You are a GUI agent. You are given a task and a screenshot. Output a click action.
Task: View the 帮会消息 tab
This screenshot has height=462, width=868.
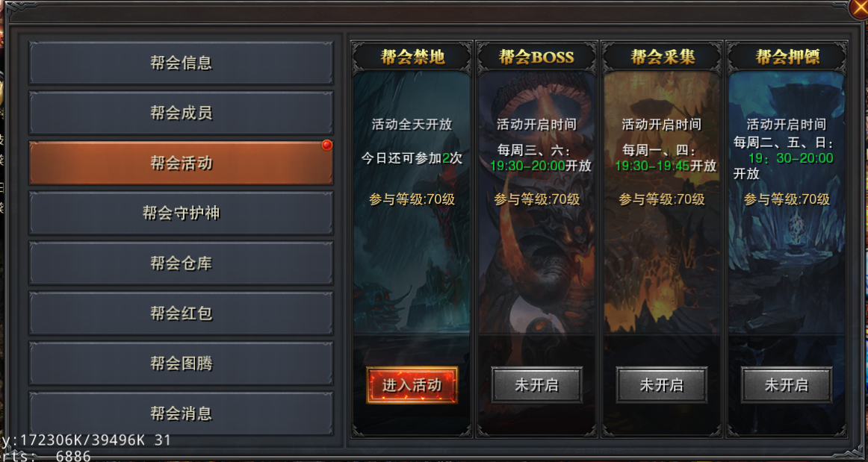181,413
